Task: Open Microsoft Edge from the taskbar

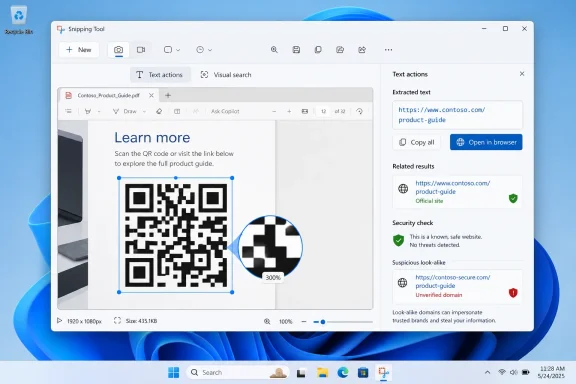Action: pyautogui.click(x=343, y=373)
